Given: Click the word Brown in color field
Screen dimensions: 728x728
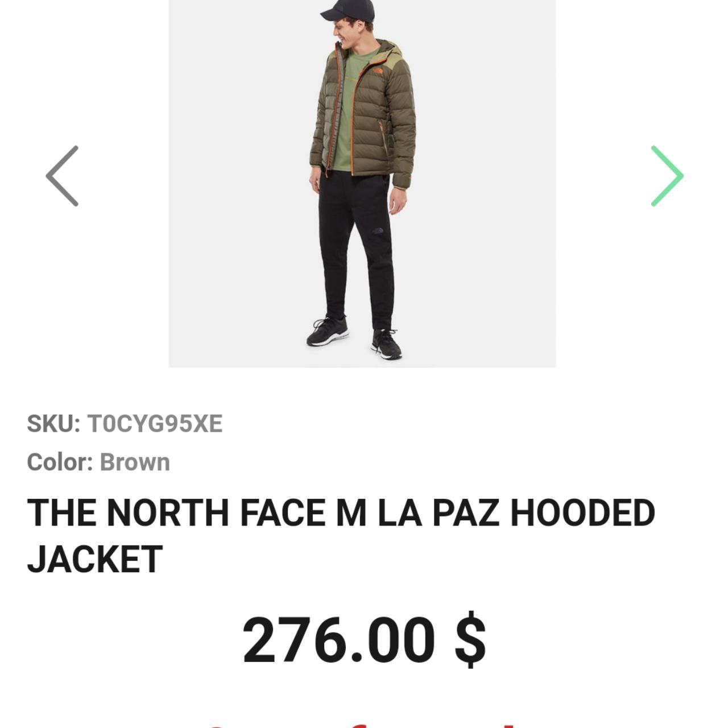Looking at the screenshot, I should [x=135, y=462].
